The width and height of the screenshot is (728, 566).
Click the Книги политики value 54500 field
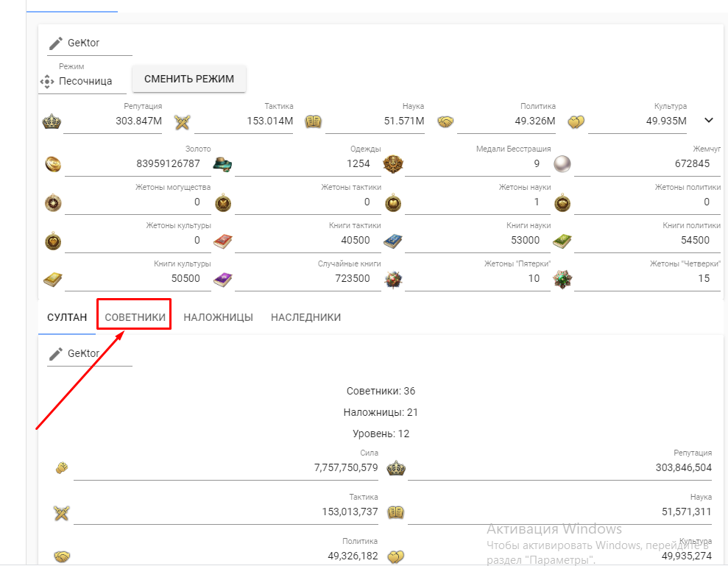click(647, 240)
